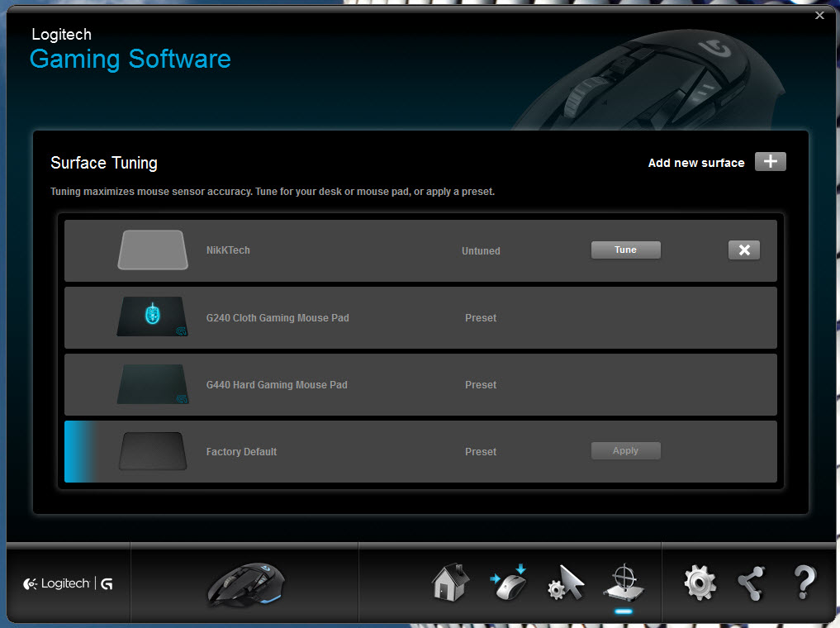Select the surface tuning crosshair icon
The width and height of the screenshot is (840, 628).
pyautogui.click(x=624, y=583)
